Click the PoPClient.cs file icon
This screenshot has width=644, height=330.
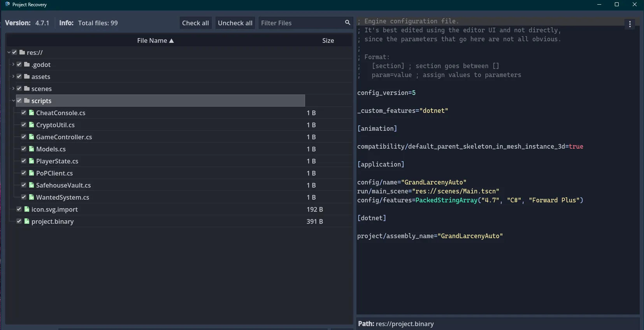click(32, 173)
